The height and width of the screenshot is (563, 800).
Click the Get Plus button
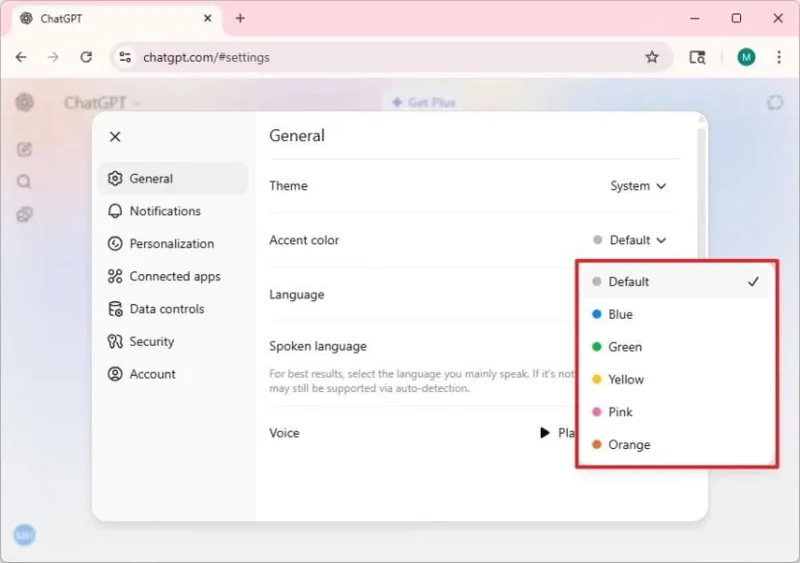(x=424, y=103)
